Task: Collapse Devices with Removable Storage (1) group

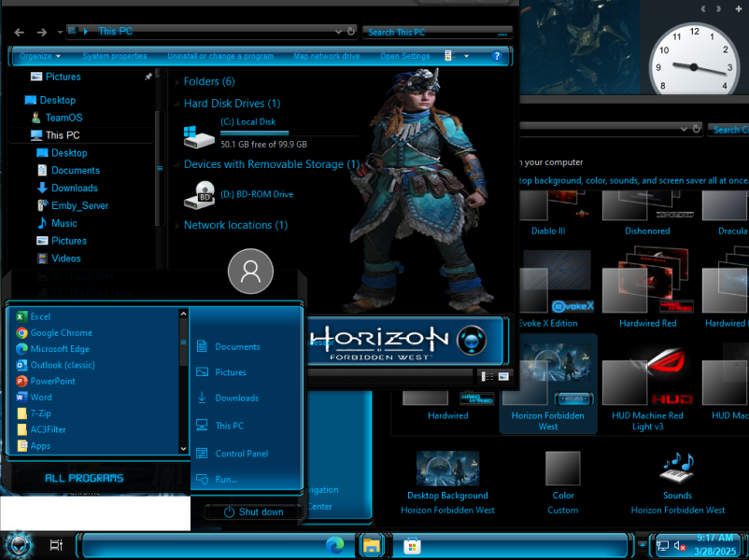Action: [x=177, y=164]
